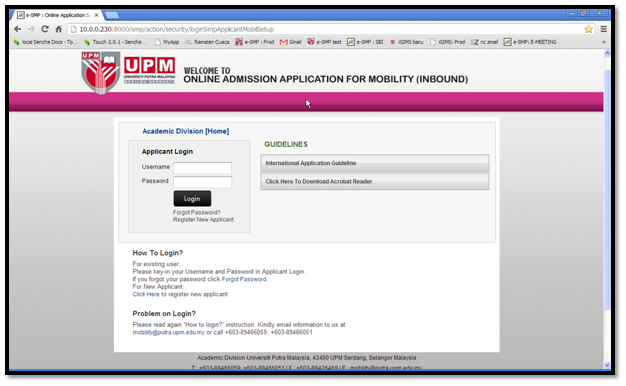Click the ONLINE ADMISSION APPLICATION banner title
Viewport: 626px width, 386px height.
pos(325,79)
